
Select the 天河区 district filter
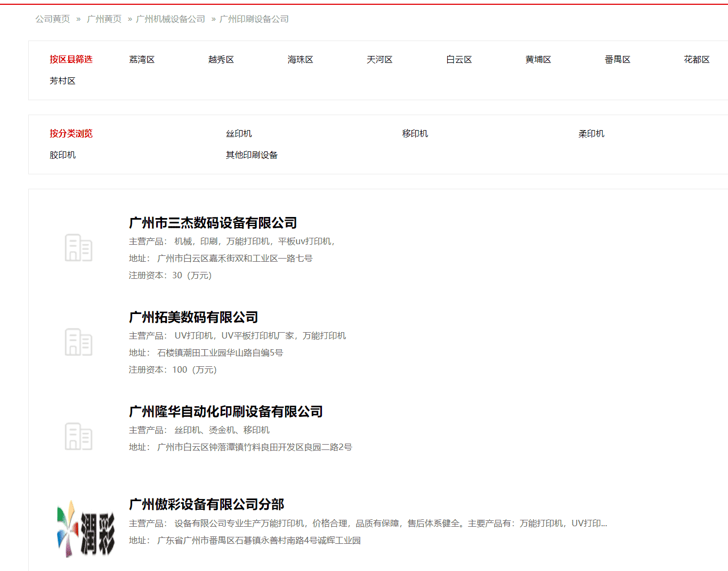point(379,59)
